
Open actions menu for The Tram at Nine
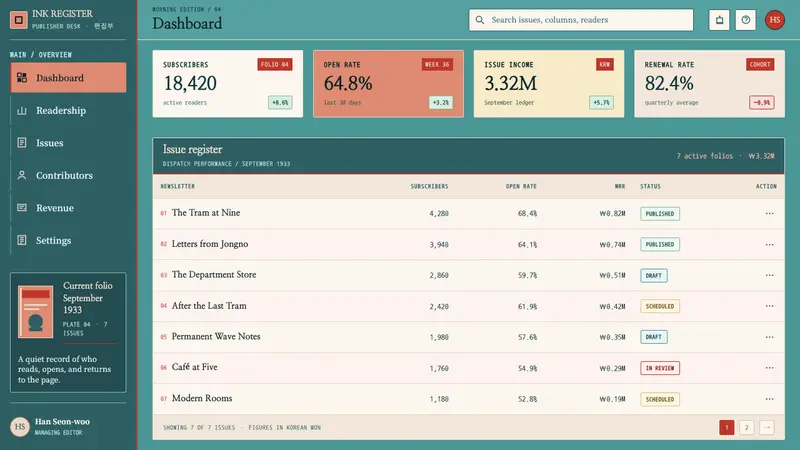click(769, 213)
